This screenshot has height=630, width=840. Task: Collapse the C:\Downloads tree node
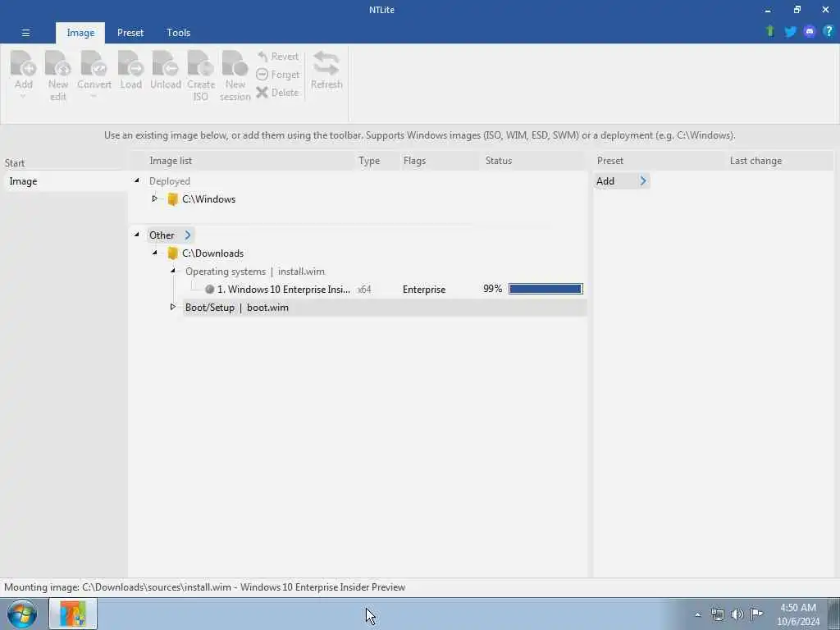click(155, 253)
